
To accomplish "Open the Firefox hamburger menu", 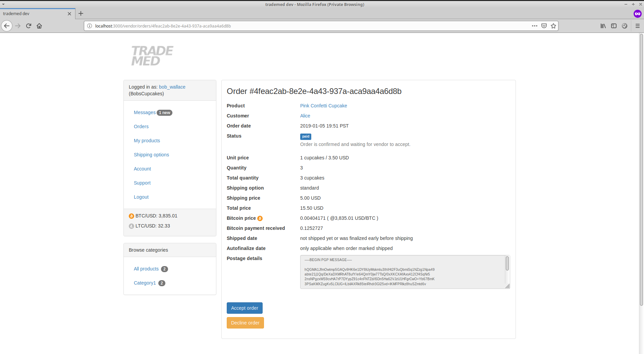I will pyautogui.click(x=637, y=26).
